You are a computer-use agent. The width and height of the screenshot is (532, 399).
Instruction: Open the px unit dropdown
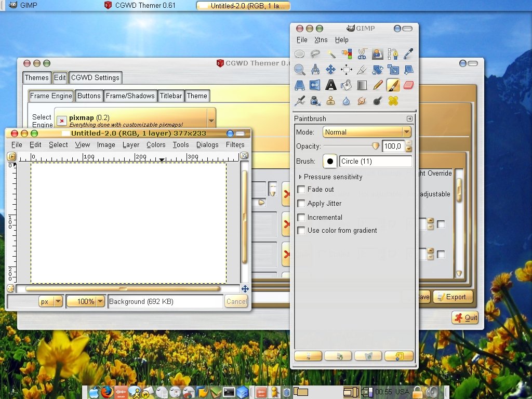click(x=51, y=301)
